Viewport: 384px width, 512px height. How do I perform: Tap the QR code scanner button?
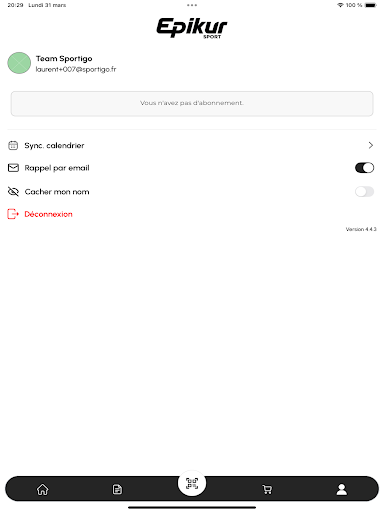(192, 483)
